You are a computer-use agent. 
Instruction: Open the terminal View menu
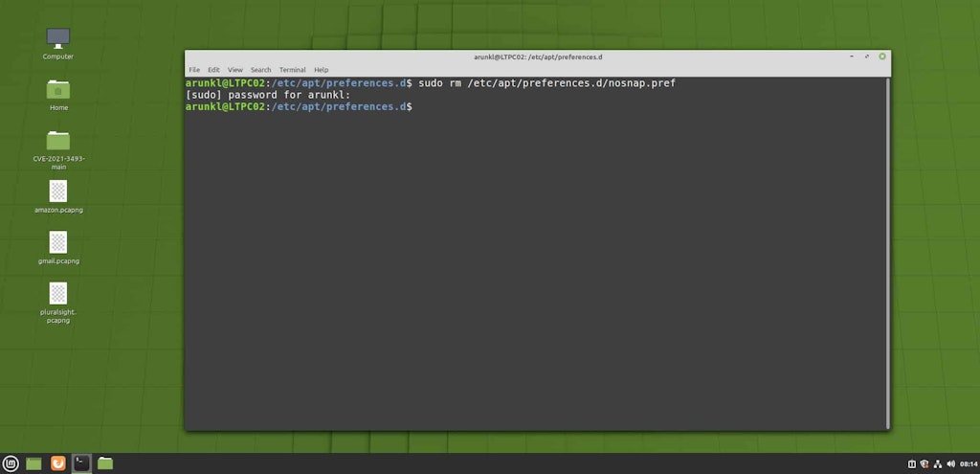235,70
